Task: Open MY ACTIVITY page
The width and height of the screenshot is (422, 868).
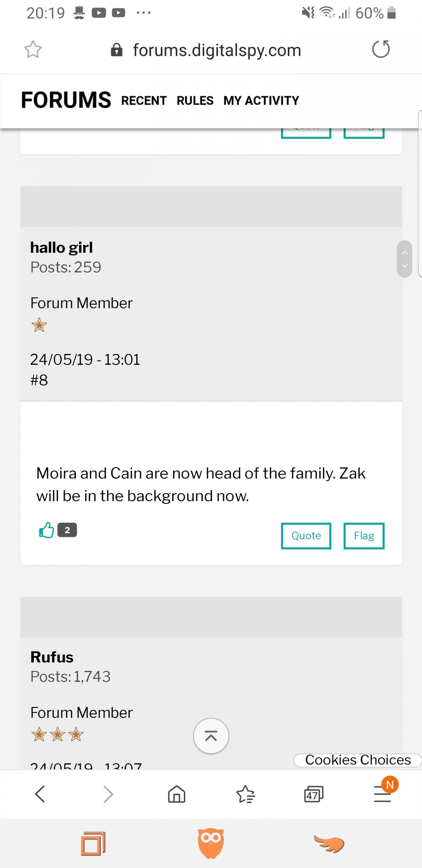Action: click(261, 101)
